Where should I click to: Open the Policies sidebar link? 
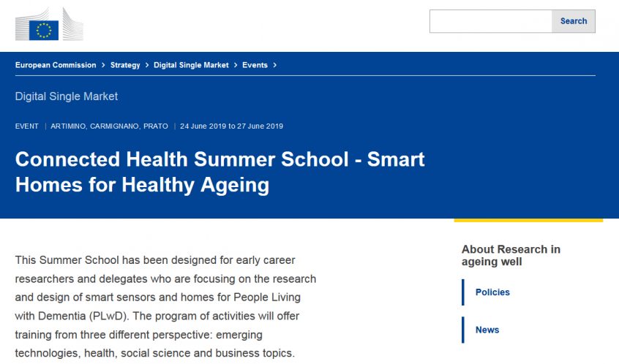(x=492, y=292)
